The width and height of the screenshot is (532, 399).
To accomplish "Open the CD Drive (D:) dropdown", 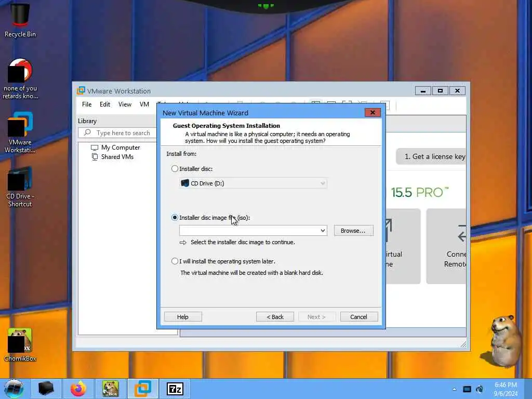I will (x=253, y=183).
